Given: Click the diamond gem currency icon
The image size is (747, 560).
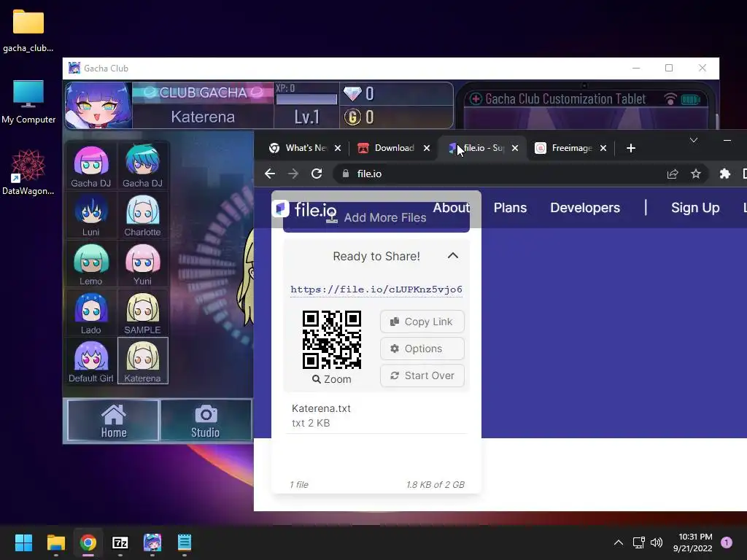Looking at the screenshot, I should (352, 93).
